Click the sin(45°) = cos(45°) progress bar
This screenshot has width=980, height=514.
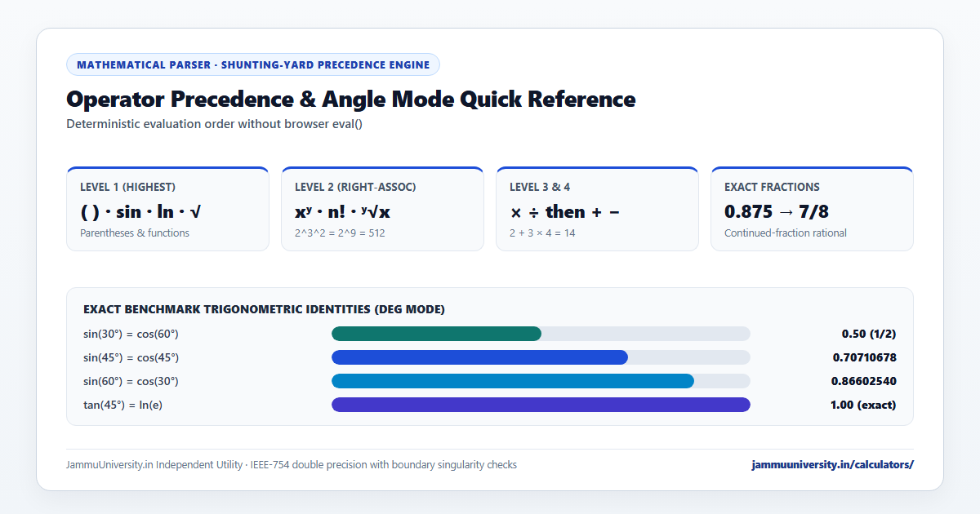coord(541,357)
